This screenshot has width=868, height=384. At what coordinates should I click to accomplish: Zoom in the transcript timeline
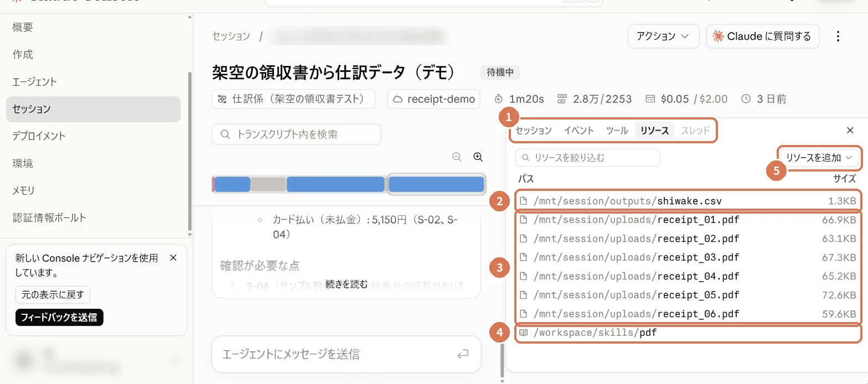(478, 157)
